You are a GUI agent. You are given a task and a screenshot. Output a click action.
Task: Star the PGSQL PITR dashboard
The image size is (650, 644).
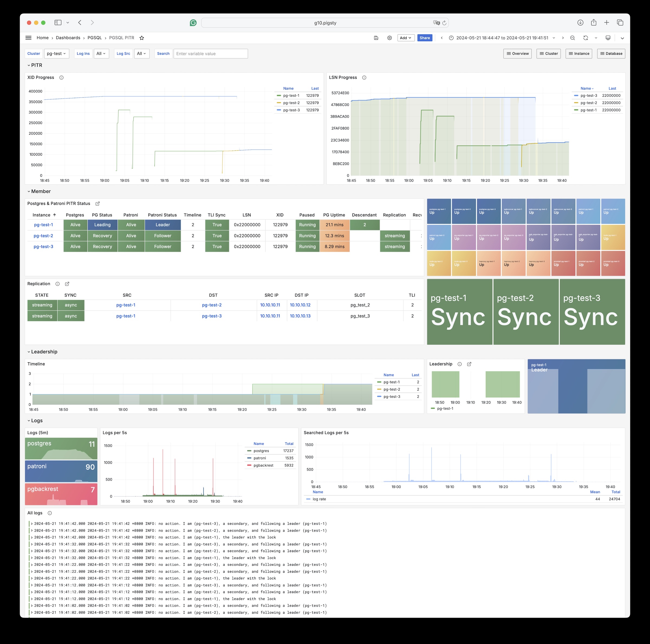tap(142, 38)
